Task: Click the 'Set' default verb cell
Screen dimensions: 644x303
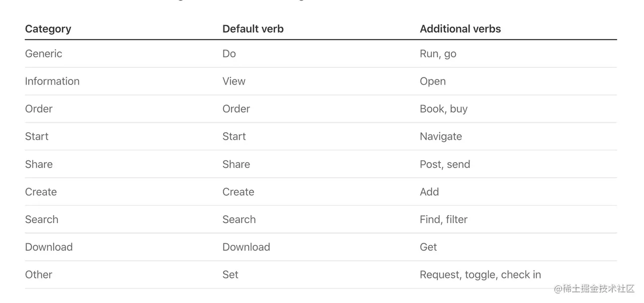Action: point(230,275)
